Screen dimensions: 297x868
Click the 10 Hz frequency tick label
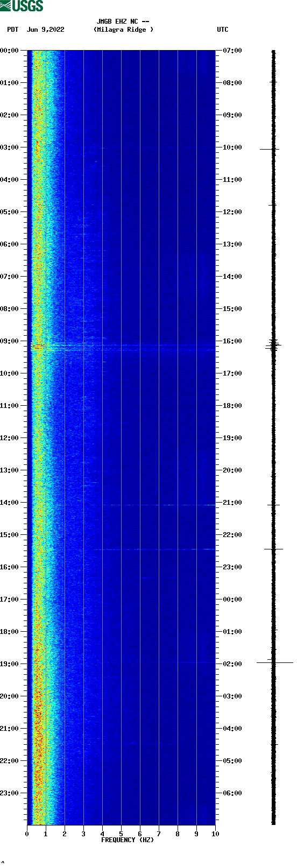click(x=215, y=834)
